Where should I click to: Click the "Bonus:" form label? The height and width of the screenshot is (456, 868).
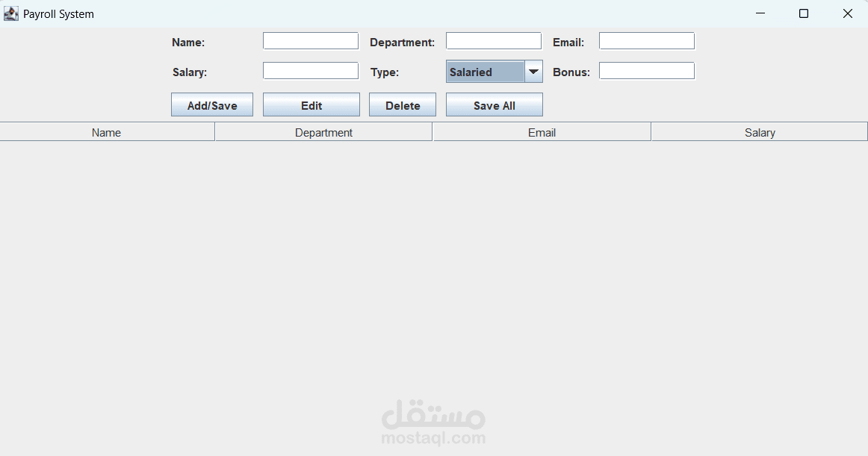point(571,72)
